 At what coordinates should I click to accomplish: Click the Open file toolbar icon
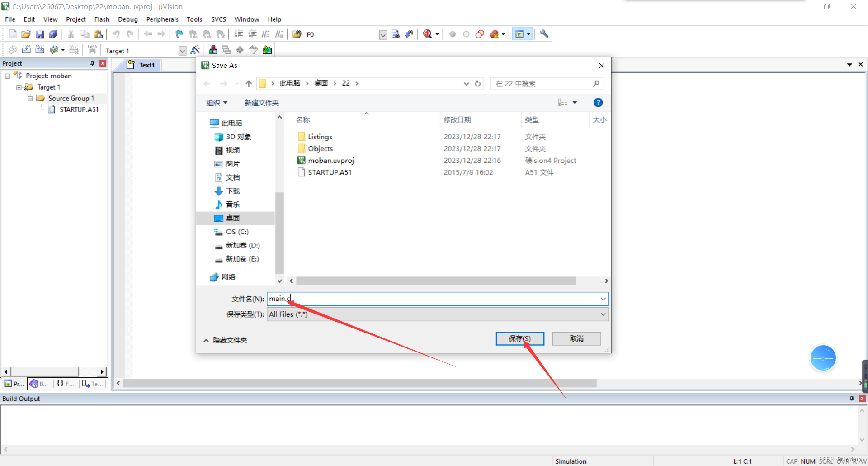pos(26,34)
